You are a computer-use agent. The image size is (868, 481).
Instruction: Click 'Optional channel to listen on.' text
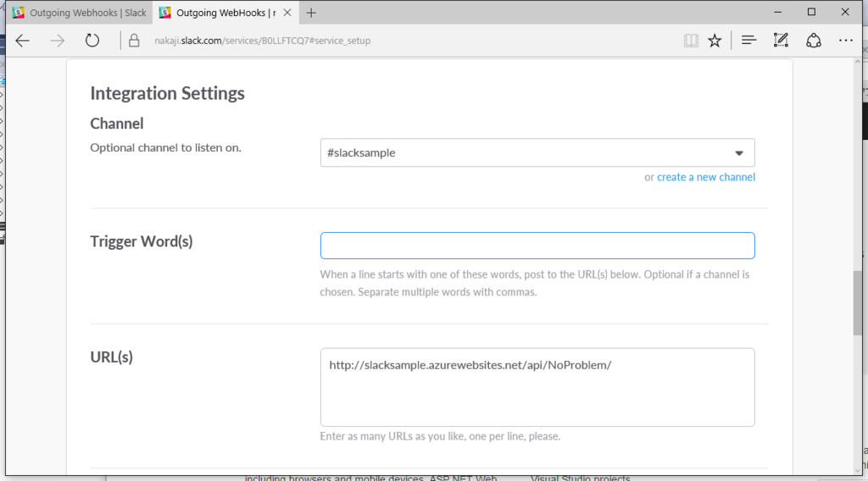(x=165, y=147)
